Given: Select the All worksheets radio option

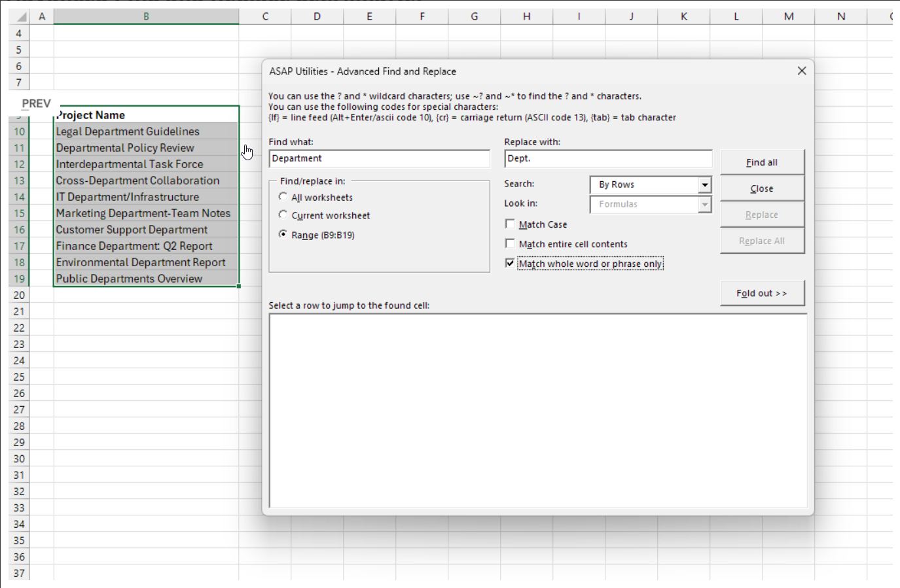Looking at the screenshot, I should point(283,197).
